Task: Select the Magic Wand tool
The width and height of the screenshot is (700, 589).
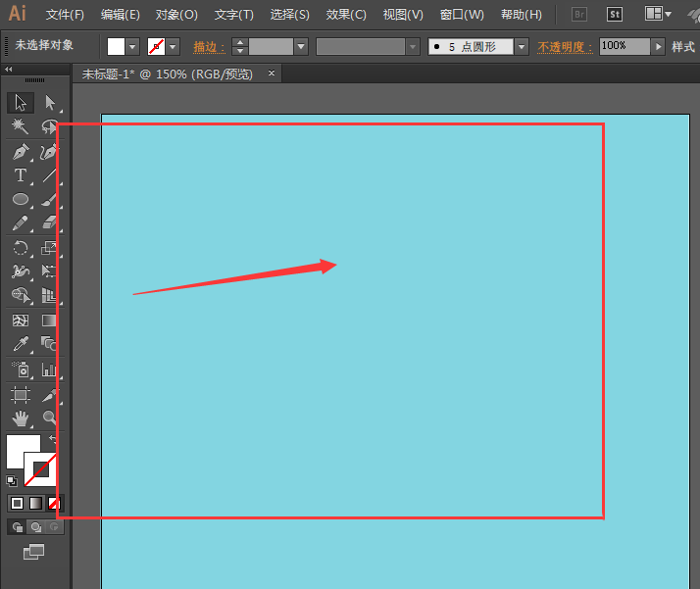Action: (x=20, y=126)
